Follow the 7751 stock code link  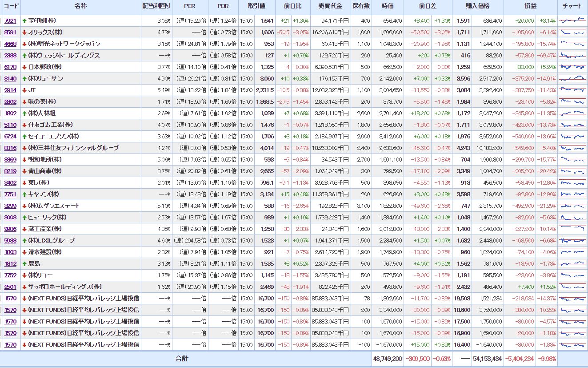click(10, 194)
